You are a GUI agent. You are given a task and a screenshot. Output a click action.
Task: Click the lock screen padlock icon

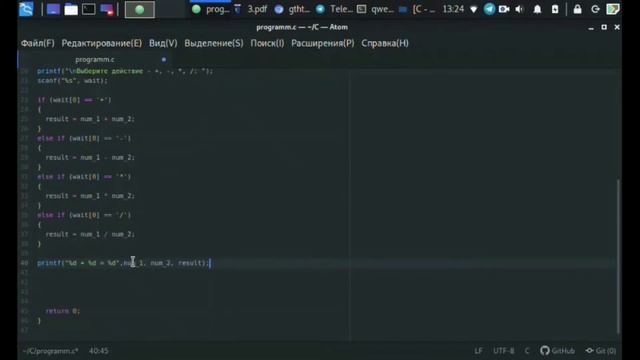(577, 9)
